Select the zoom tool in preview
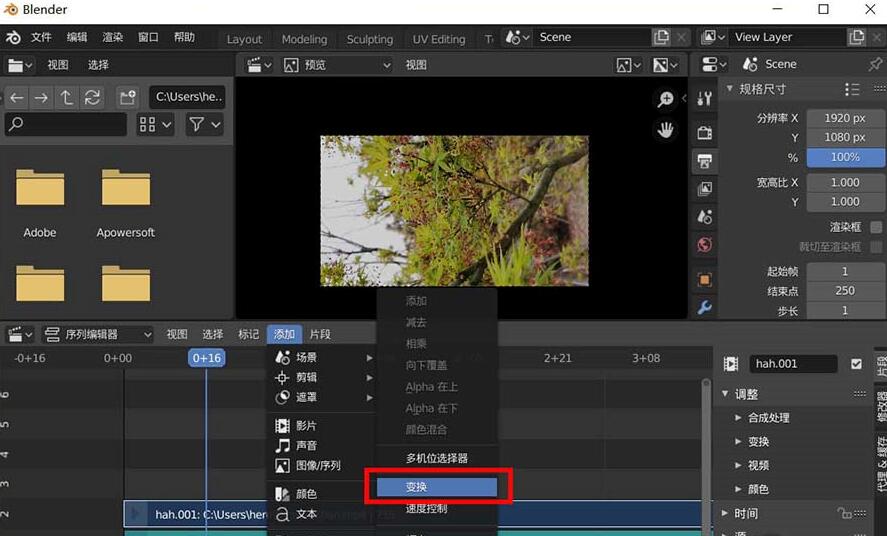The image size is (887, 536). pos(665,99)
